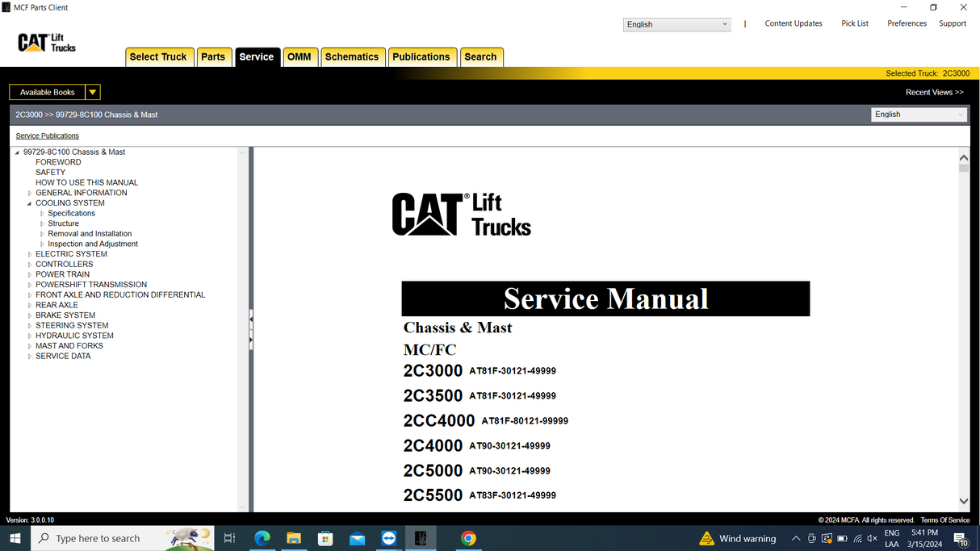
Task: Click the MCF Parts Client taskbar icon
Action: [x=421, y=538]
